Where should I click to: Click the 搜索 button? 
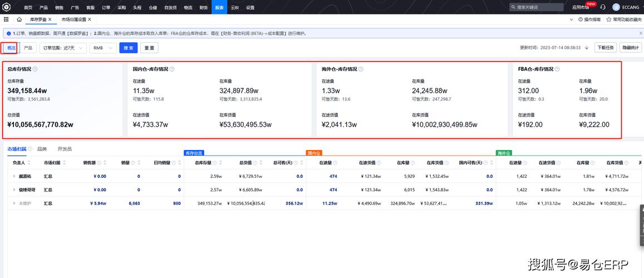point(128,48)
